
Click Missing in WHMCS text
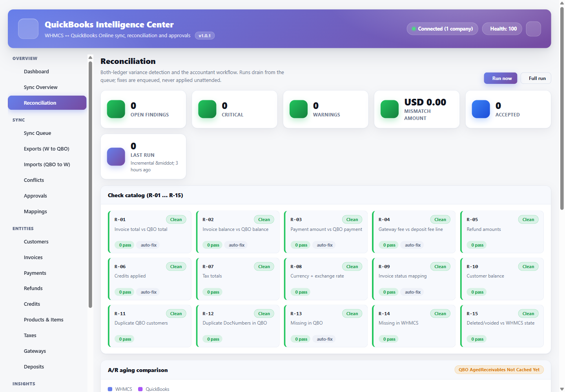click(x=398, y=323)
